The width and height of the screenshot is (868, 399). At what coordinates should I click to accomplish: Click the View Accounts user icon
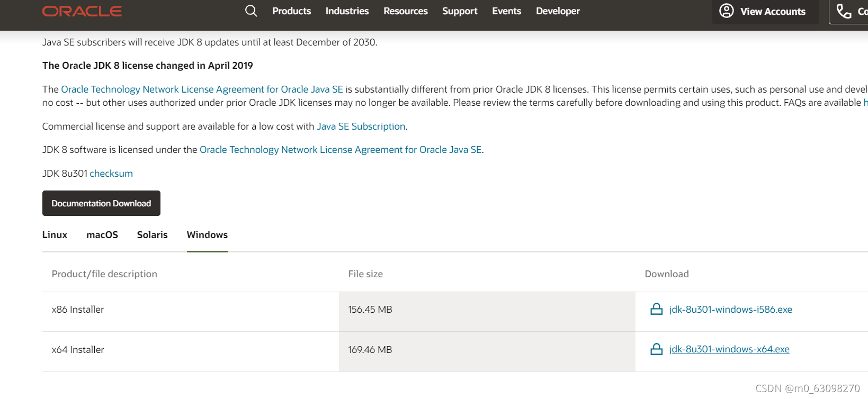727,11
